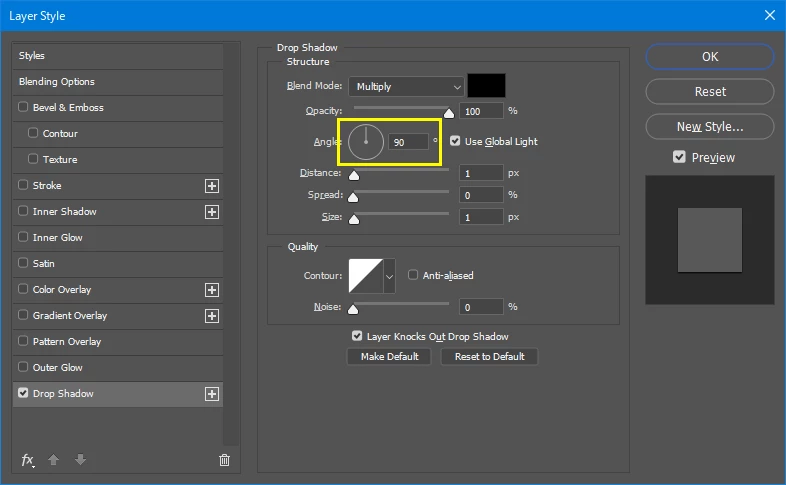Image resolution: width=786 pixels, height=485 pixels.
Task: Toggle the Anti-aliased checkbox
Action: point(413,275)
